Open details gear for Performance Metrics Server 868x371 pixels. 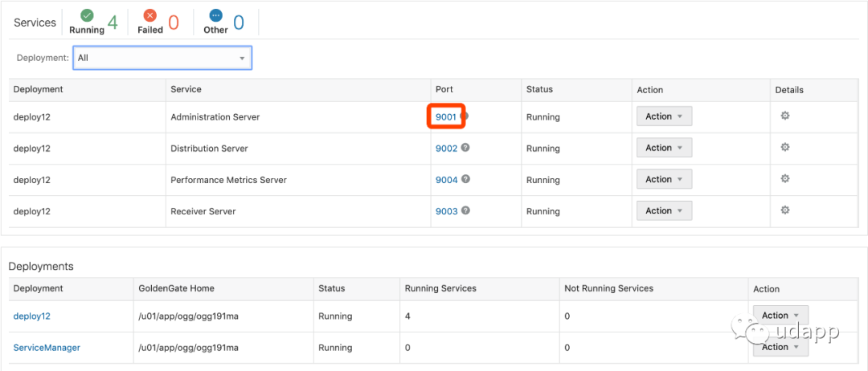784,179
